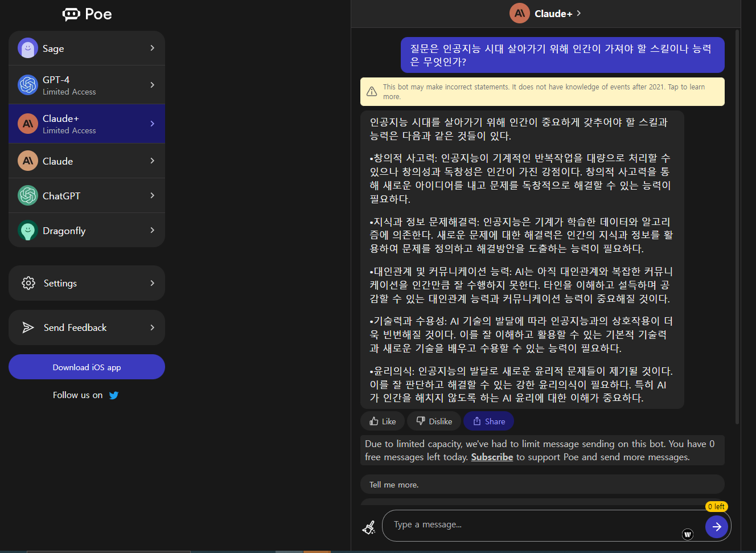Click the Settings gear icon
756x553 pixels.
click(28, 283)
